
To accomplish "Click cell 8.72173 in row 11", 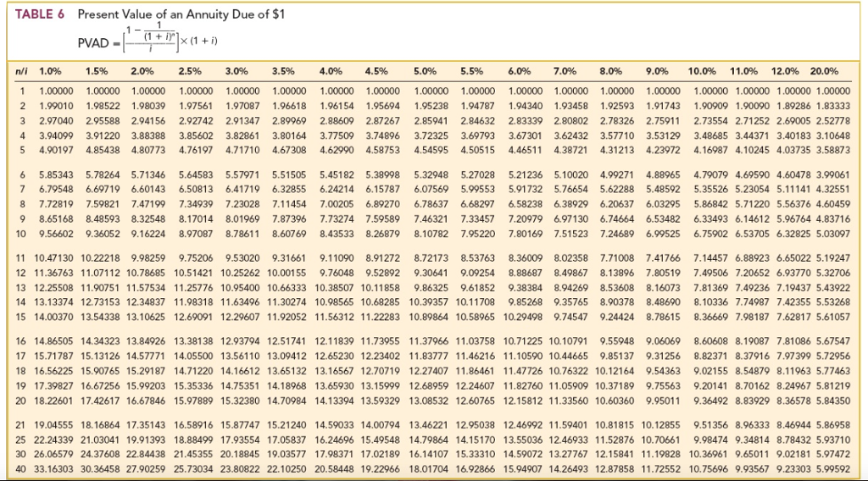I will click(x=431, y=258).
